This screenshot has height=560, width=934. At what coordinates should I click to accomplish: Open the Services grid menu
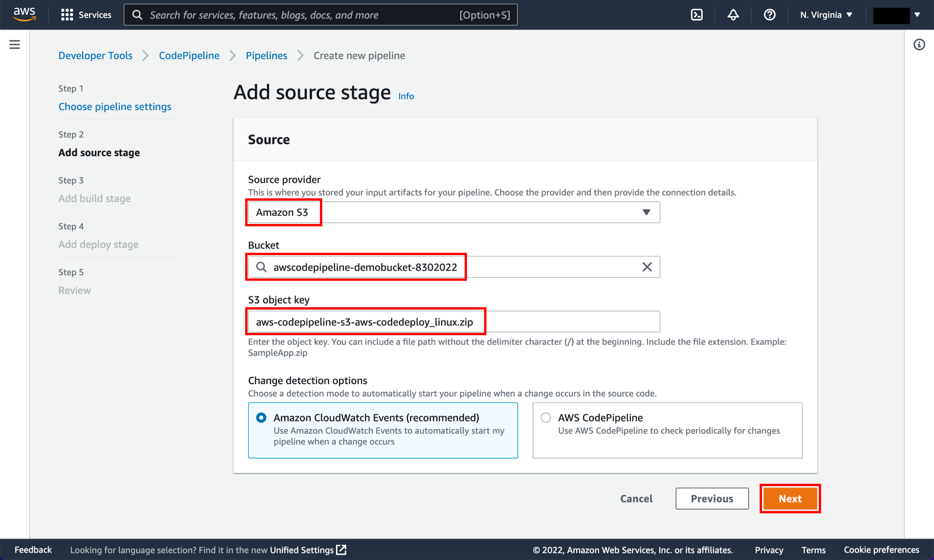pyautogui.click(x=86, y=15)
